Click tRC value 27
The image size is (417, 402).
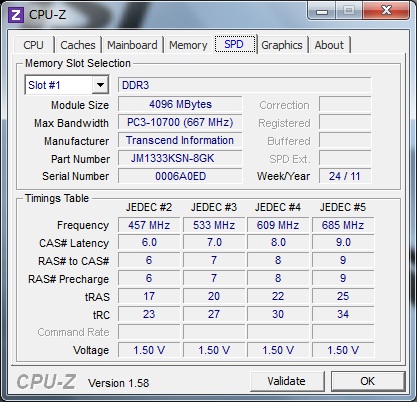click(x=214, y=314)
